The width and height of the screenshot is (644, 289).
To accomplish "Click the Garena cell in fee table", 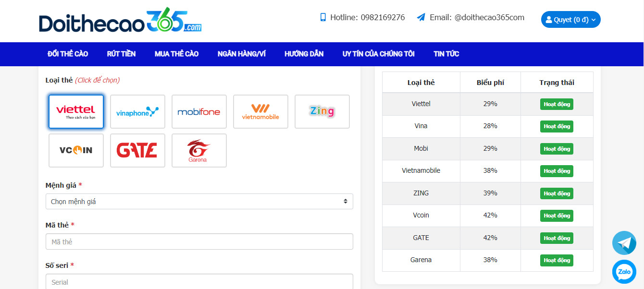I will 421,260.
